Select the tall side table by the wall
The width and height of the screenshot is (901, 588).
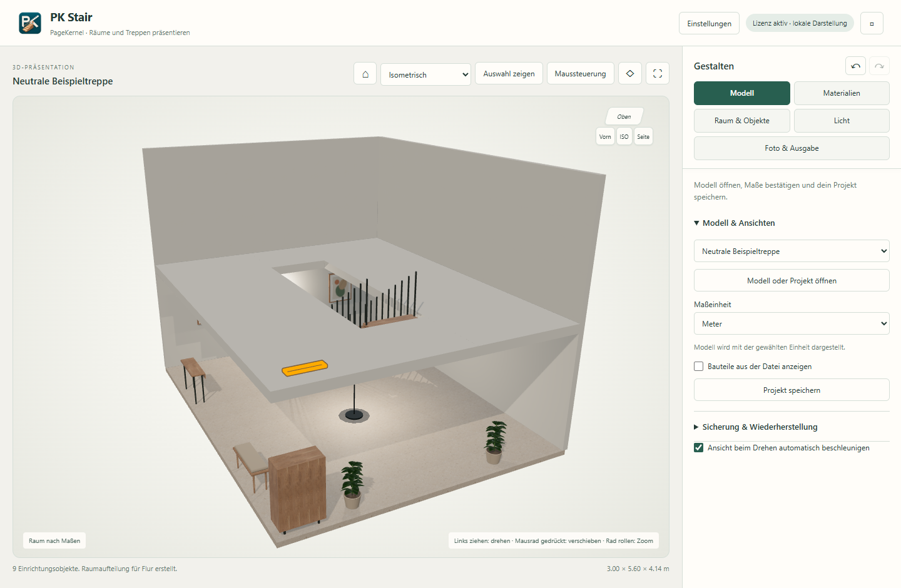[193, 380]
